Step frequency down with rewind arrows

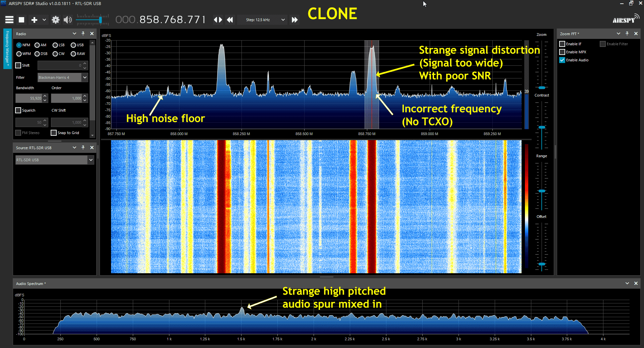[230, 20]
